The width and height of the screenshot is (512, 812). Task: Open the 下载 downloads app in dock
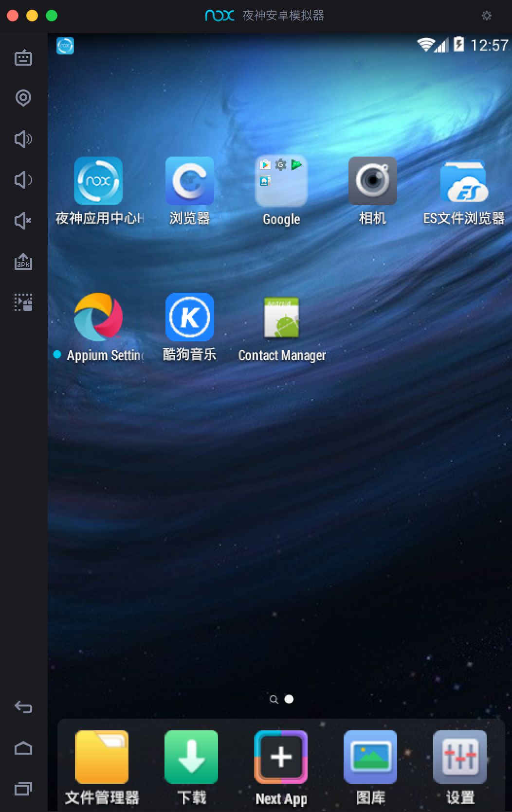(x=191, y=757)
